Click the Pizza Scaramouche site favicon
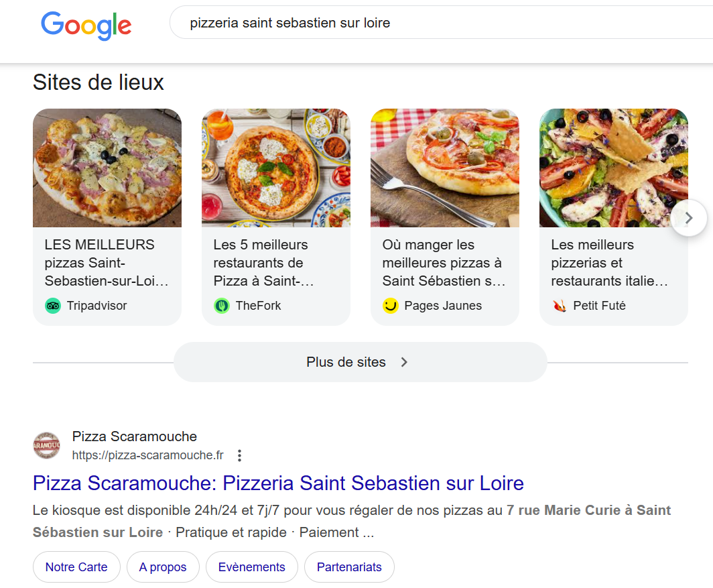 (46, 445)
